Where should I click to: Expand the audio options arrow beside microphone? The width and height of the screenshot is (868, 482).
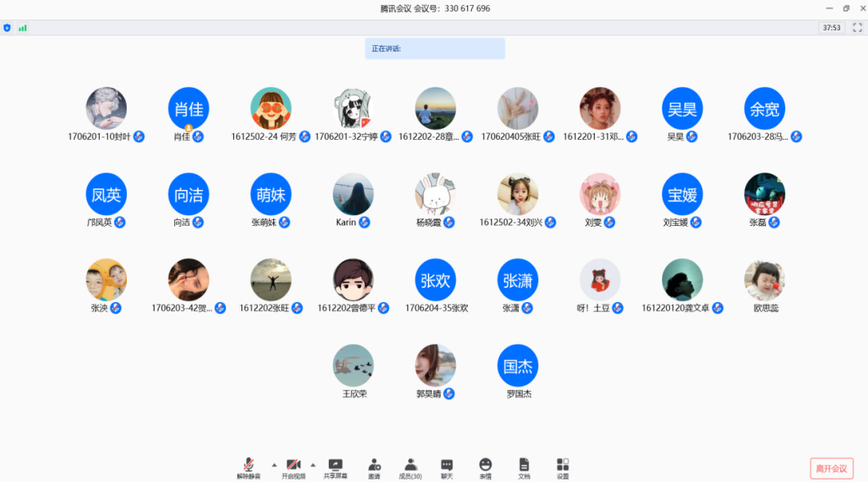(274, 464)
